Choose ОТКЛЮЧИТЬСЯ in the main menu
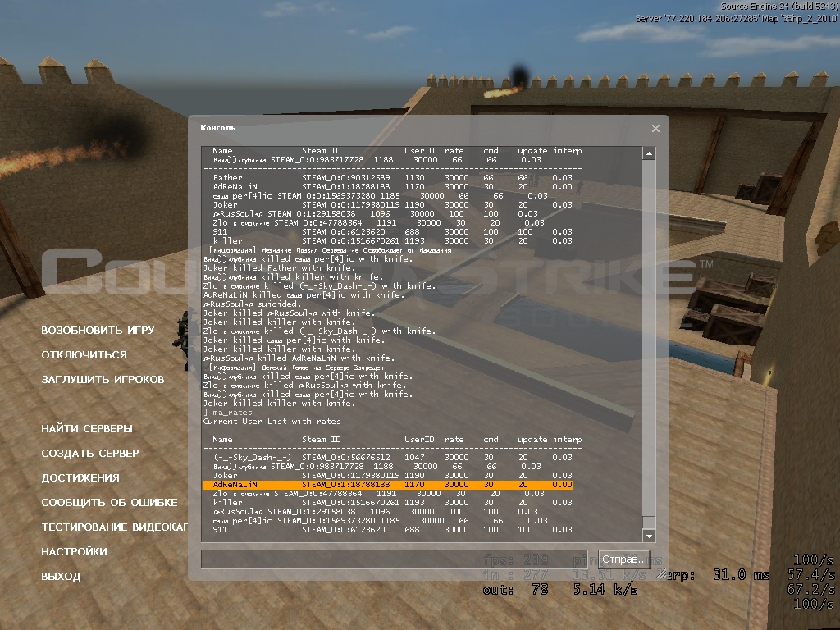This screenshot has height=630, width=840. tap(84, 354)
